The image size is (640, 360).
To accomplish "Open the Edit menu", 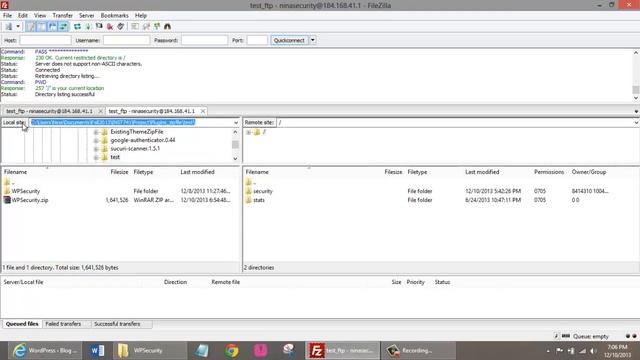I will tap(23, 16).
